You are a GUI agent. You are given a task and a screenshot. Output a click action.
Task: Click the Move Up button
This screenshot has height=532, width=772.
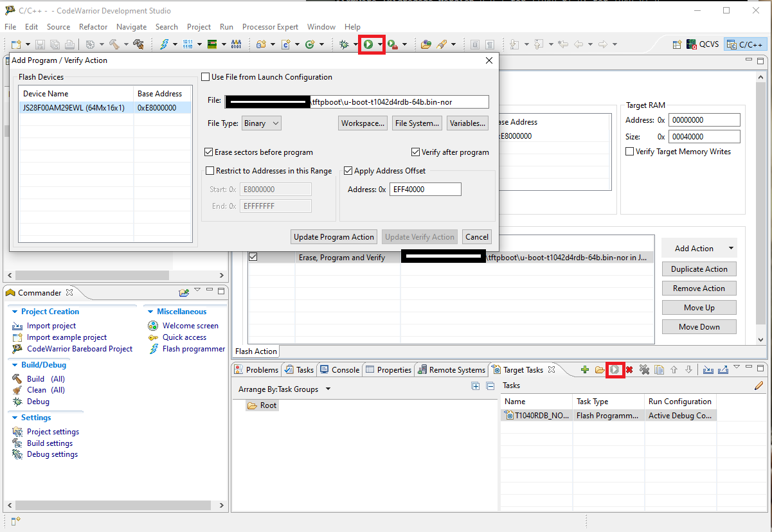[x=699, y=308]
